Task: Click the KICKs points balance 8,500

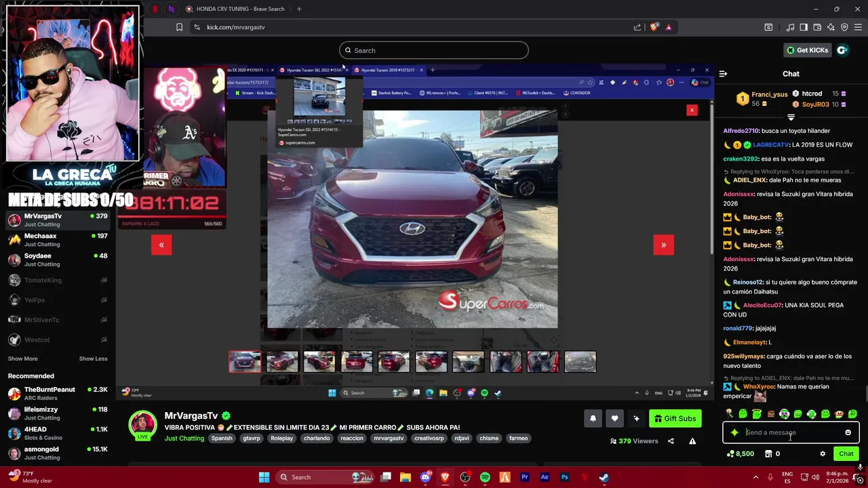Action: [x=740, y=454]
